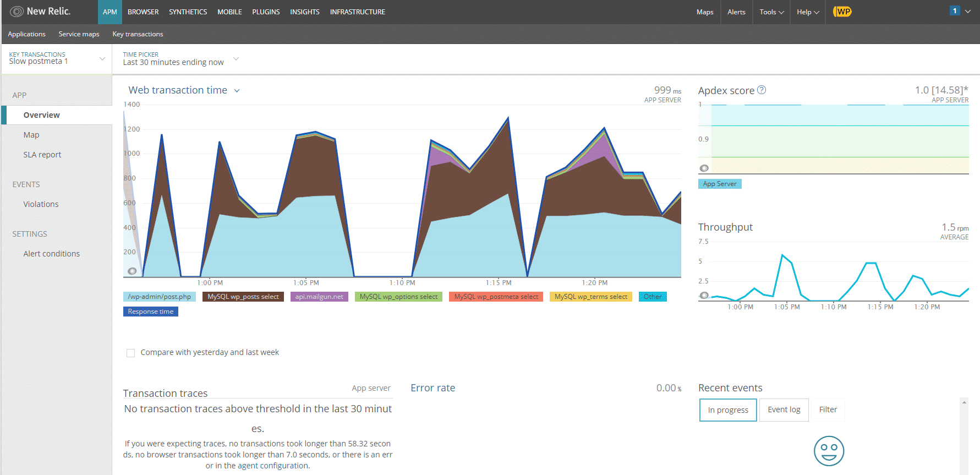Toggle the MySQL wp_posts select legend series
The width and height of the screenshot is (980, 475).
243,297
